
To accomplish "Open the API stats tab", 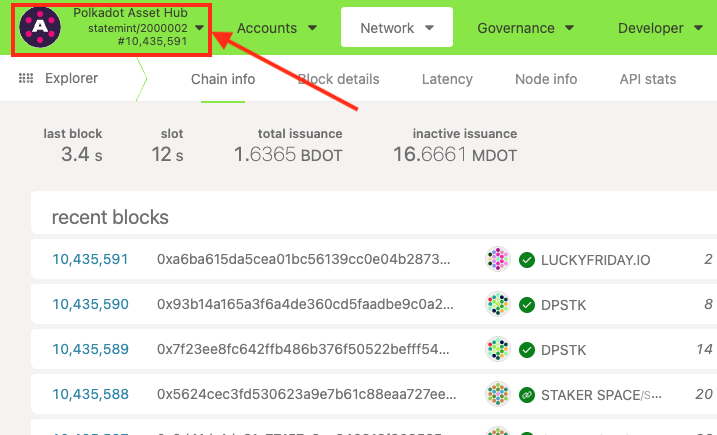I will click(x=648, y=79).
